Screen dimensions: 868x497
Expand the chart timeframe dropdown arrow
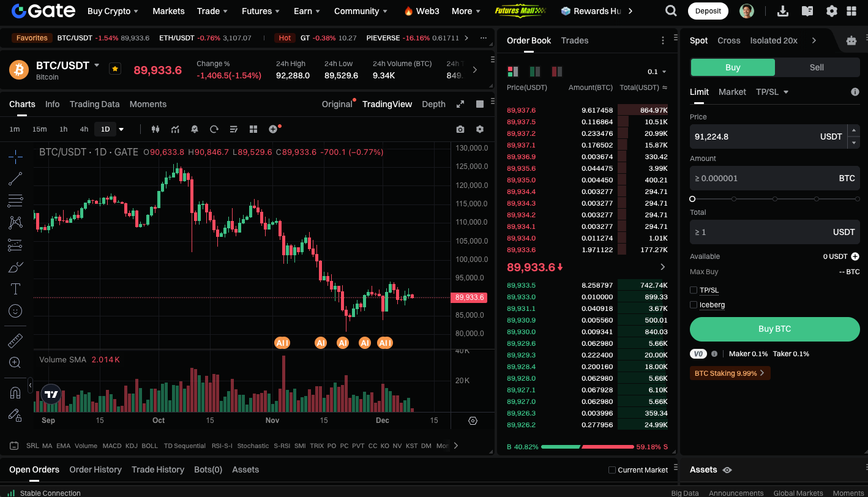click(121, 129)
